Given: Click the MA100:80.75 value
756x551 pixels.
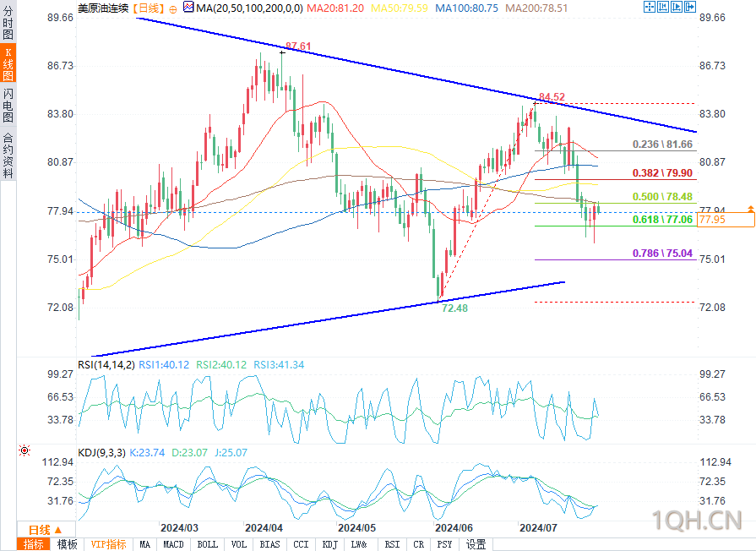Looking at the screenshot, I should (x=467, y=8).
